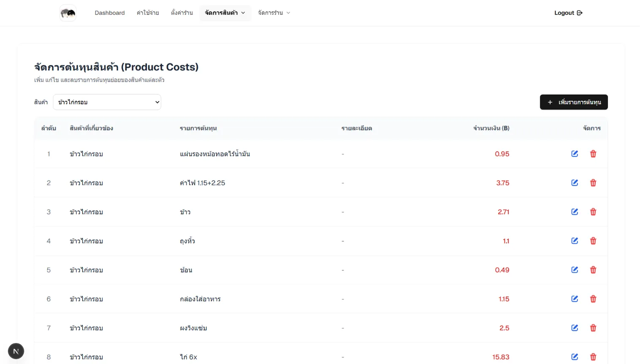Select the amount 1.15 for กล่องใส่อาหาร

point(504,299)
